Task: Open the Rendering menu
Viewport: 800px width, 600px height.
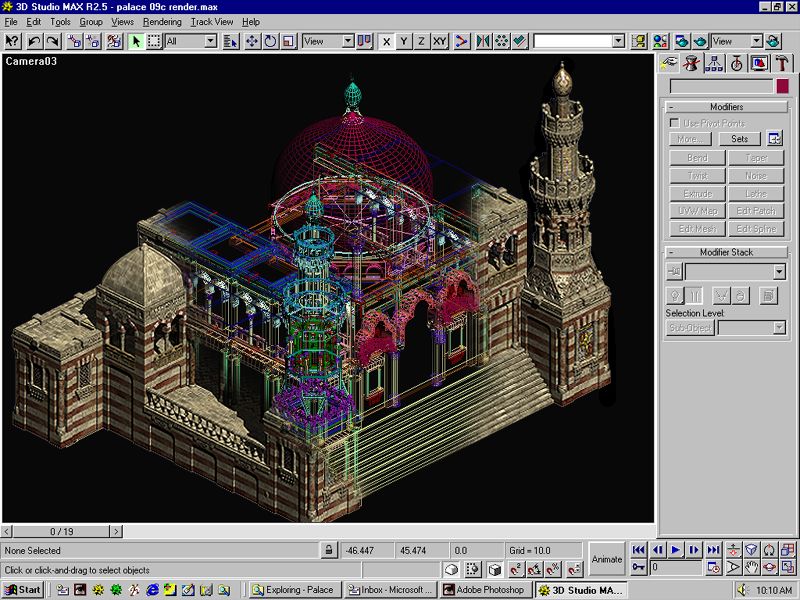Action: coord(162,21)
